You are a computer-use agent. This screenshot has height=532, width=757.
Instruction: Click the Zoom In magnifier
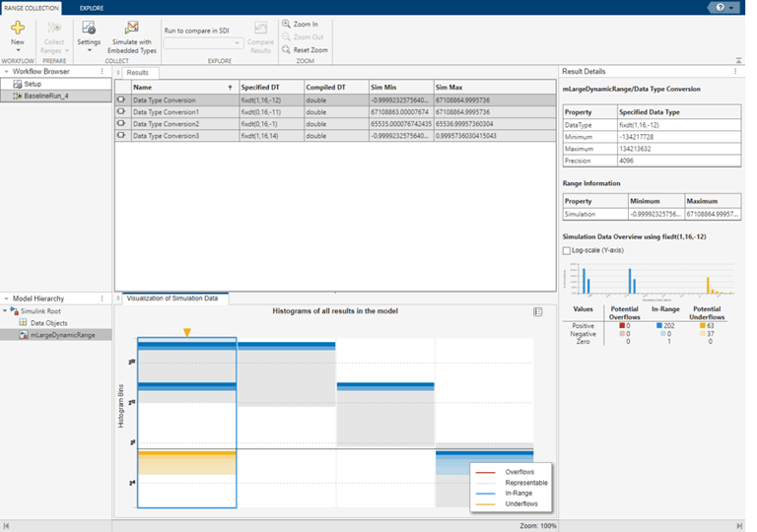[286, 24]
